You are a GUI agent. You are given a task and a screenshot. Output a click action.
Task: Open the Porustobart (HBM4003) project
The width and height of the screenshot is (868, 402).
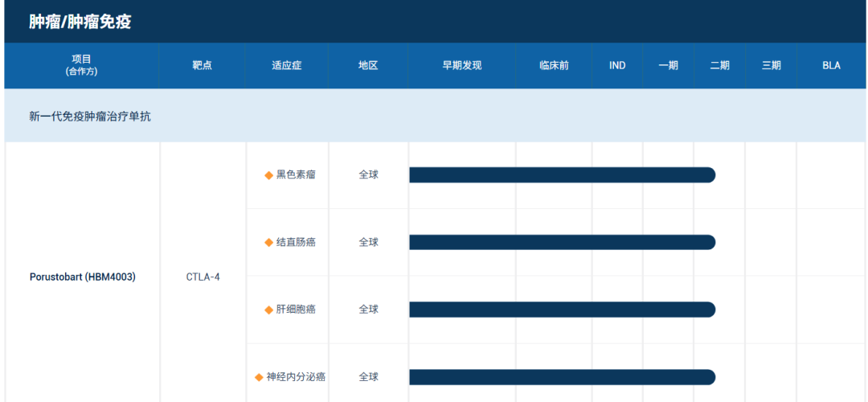click(82, 277)
